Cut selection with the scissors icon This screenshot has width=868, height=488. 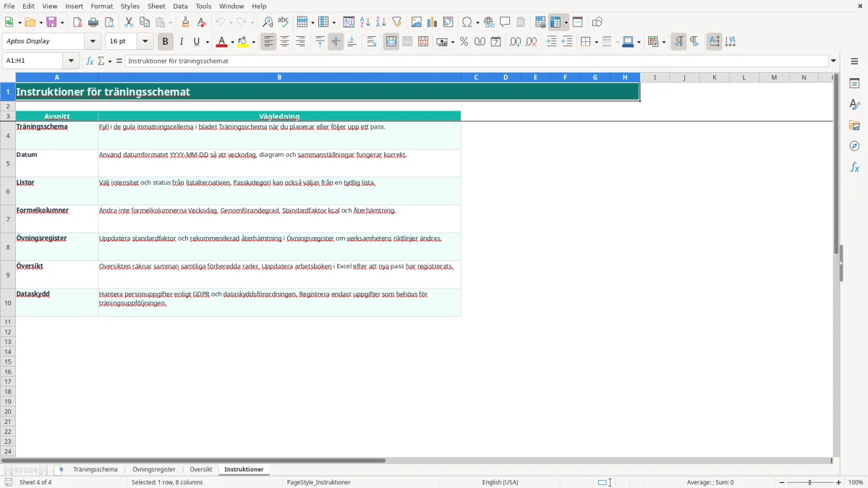(x=129, y=22)
